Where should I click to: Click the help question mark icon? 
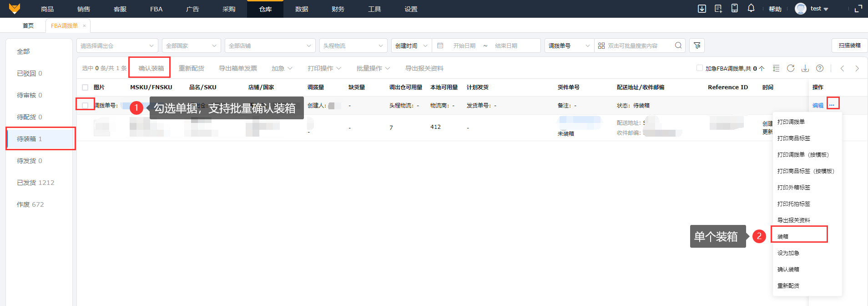click(x=820, y=68)
